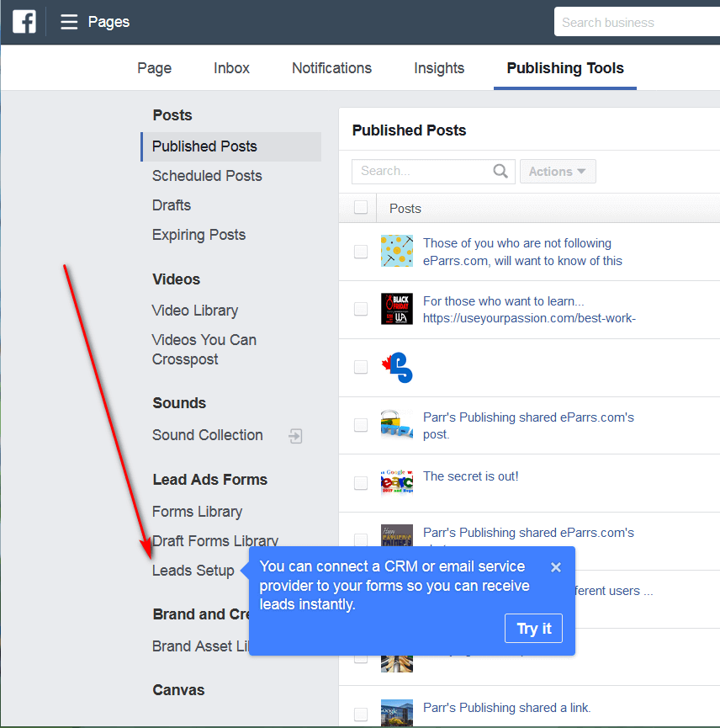Open the Notifications tab

[x=331, y=68]
